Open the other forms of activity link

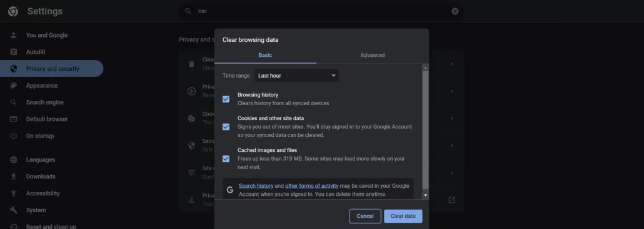(x=312, y=186)
